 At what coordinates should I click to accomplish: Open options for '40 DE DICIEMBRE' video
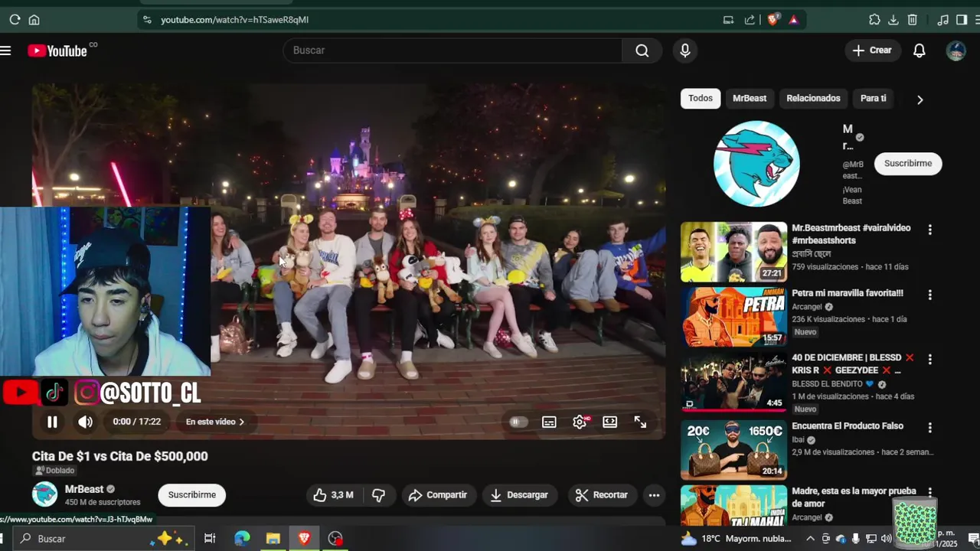tap(929, 359)
